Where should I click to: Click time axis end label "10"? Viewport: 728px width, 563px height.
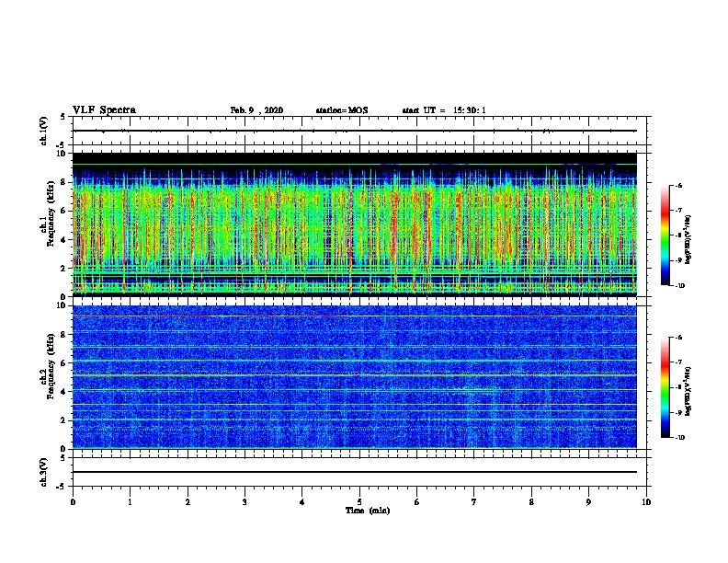(x=646, y=502)
